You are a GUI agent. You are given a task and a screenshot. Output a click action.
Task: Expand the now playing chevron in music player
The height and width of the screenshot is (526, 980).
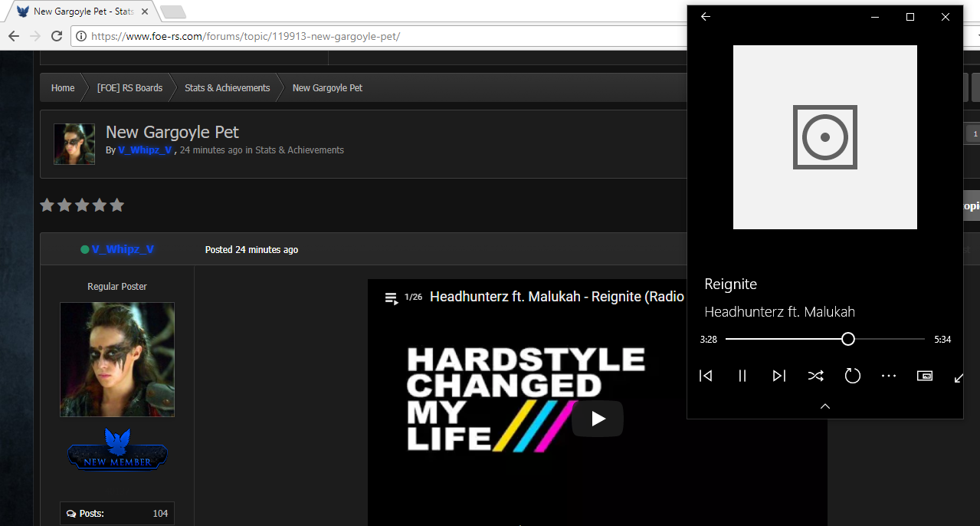[x=825, y=406]
